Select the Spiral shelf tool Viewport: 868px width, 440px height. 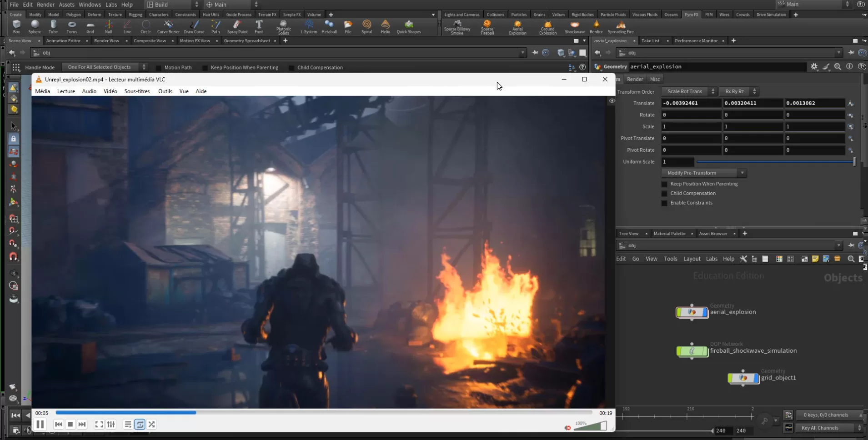click(x=366, y=26)
